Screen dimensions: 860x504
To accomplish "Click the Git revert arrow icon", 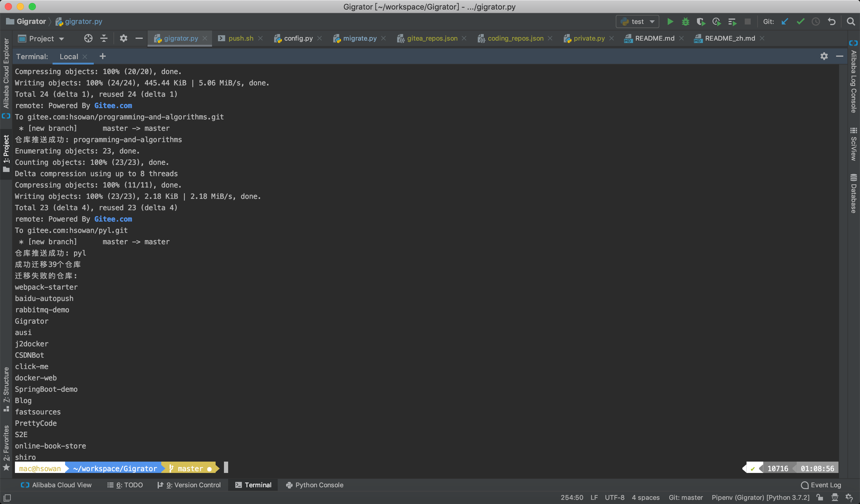I will click(832, 21).
